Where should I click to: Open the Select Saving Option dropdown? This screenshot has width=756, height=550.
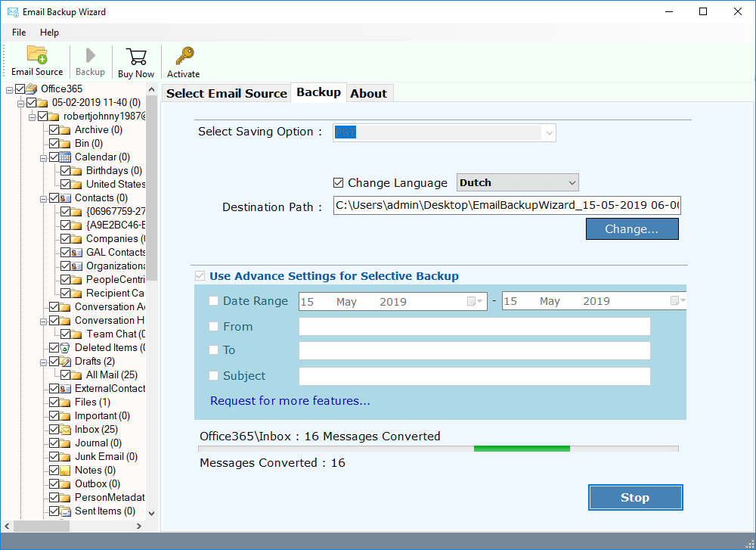coord(549,132)
